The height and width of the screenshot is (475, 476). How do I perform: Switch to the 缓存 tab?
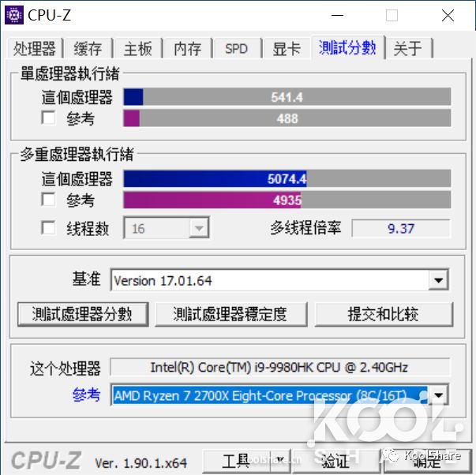pos(88,49)
